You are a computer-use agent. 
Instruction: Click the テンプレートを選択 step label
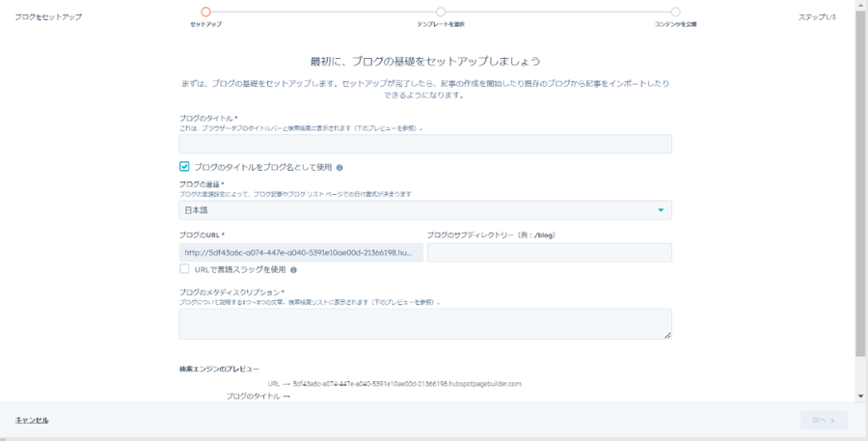click(441, 24)
